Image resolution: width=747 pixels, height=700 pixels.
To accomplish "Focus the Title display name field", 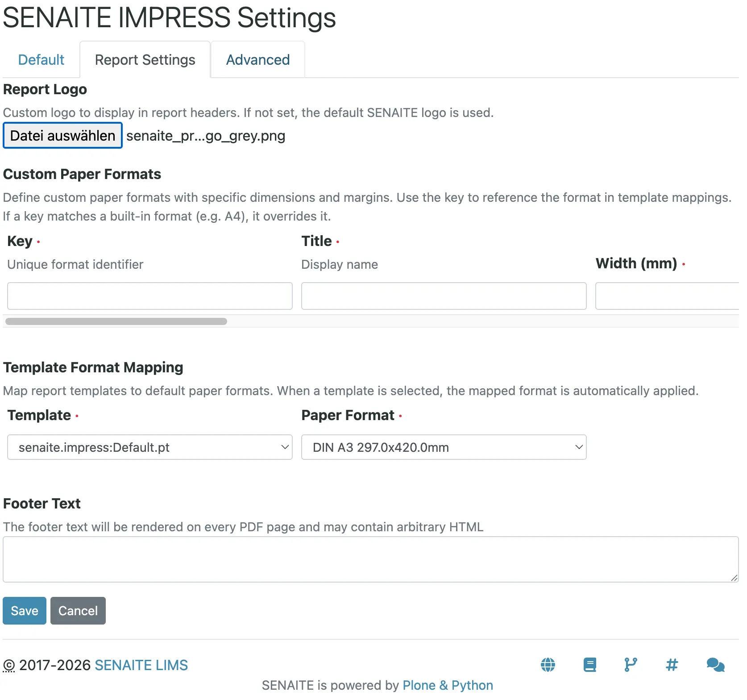I will click(x=444, y=296).
